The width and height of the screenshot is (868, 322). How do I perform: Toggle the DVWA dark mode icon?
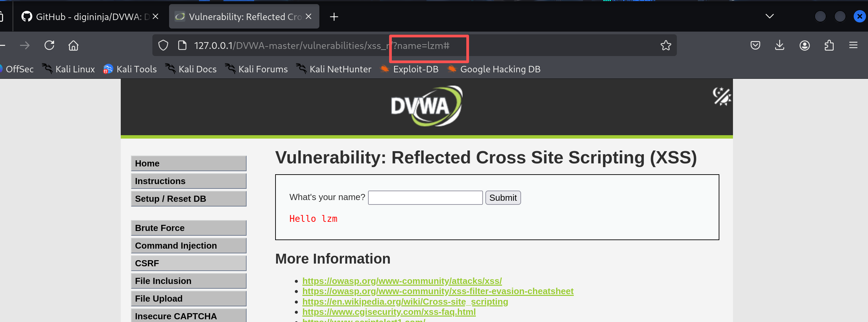(x=722, y=97)
